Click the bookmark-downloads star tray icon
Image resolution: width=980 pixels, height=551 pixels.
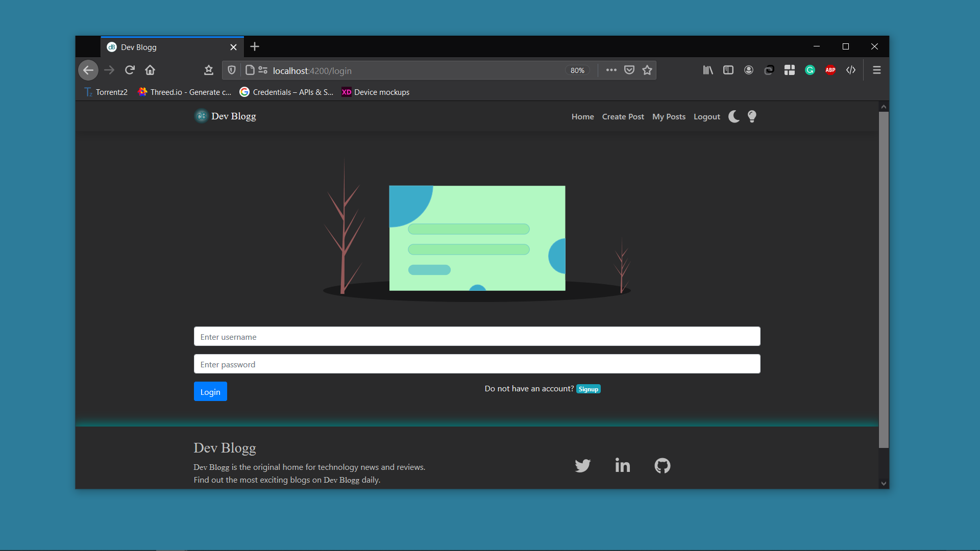point(209,70)
